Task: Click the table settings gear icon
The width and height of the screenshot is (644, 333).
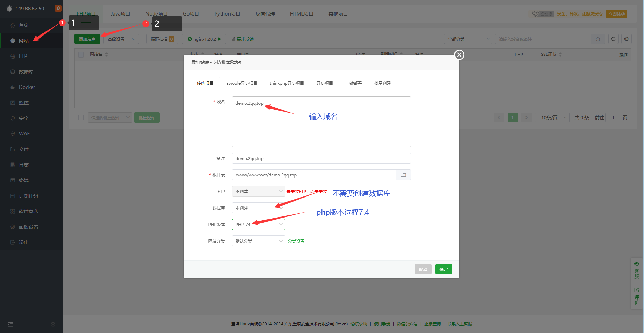Action: [626, 39]
